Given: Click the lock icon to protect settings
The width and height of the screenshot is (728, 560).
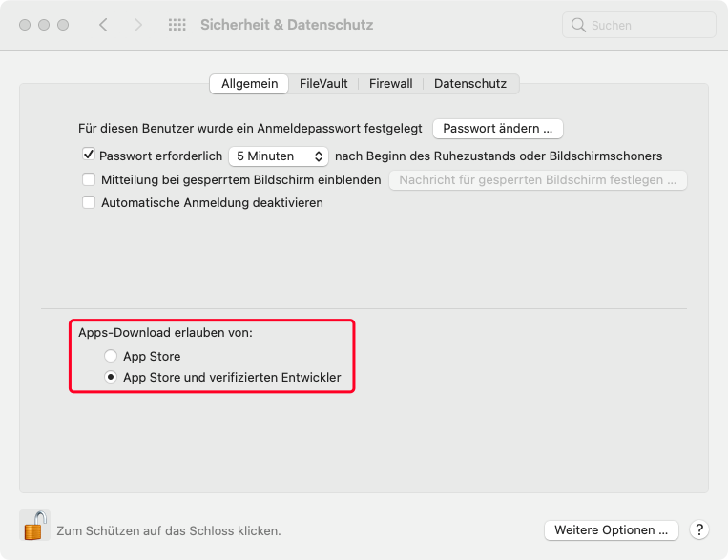Looking at the screenshot, I should pos(34,525).
